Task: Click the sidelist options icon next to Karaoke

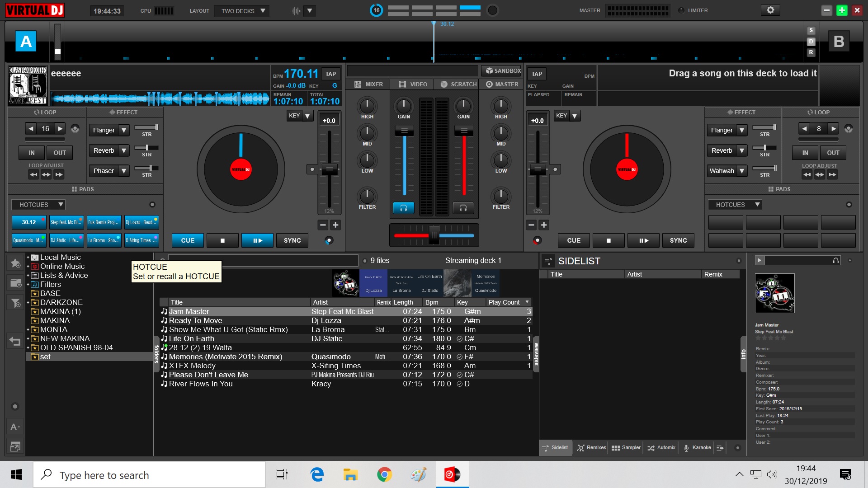Action: tap(720, 448)
